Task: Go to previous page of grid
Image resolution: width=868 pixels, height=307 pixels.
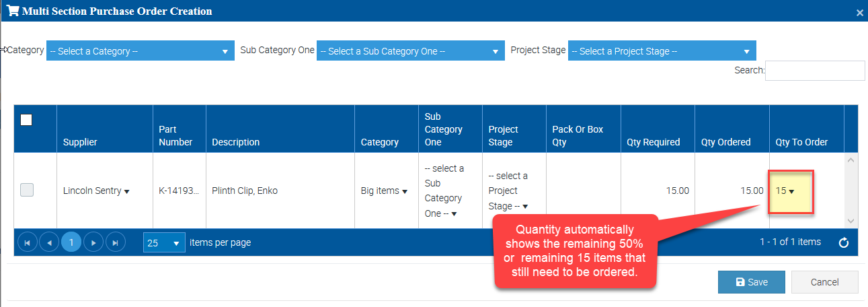Action: click(49, 242)
